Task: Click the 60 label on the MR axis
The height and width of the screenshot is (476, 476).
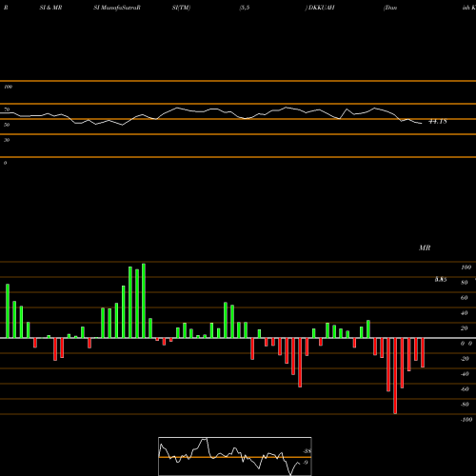Action: pyautogui.click(x=465, y=298)
